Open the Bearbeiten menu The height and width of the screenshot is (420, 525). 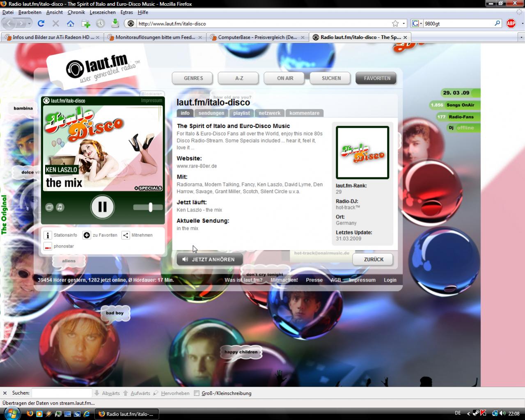(x=30, y=12)
